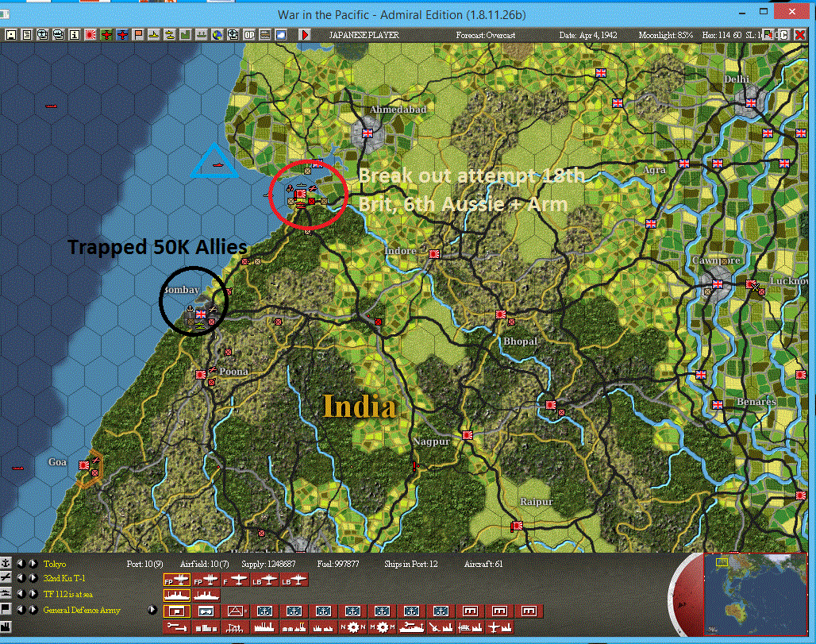The image size is (816, 644).
Task: Open the Tokyo base name link
Action: click(x=55, y=564)
